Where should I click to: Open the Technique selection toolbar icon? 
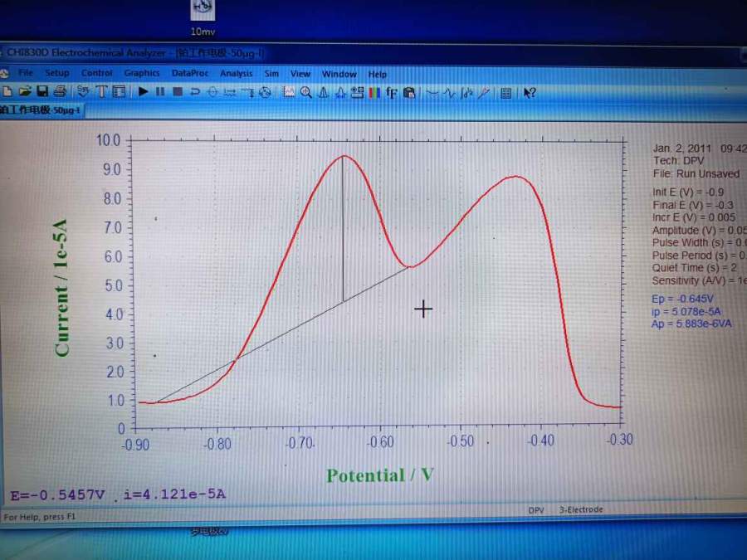83,91
